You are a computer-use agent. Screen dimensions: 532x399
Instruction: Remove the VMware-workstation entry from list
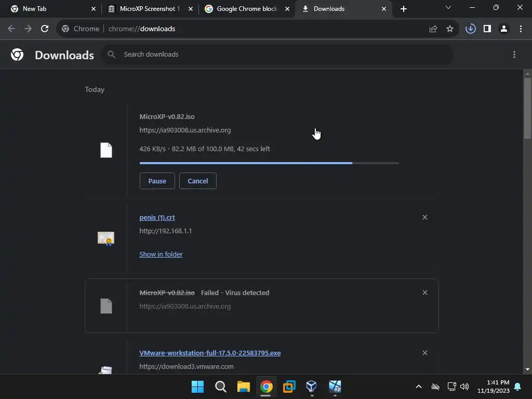pyautogui.click(x=425, y=353)
